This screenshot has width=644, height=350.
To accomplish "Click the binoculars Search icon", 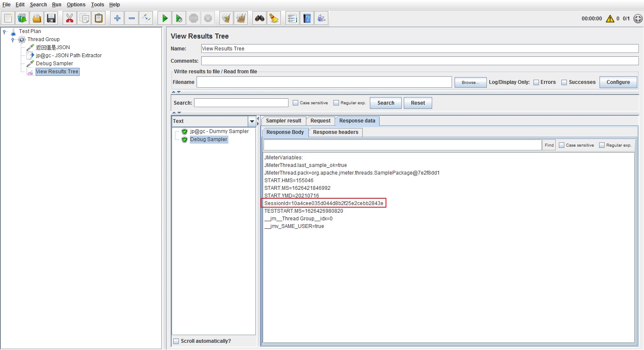I will (260, 18).
